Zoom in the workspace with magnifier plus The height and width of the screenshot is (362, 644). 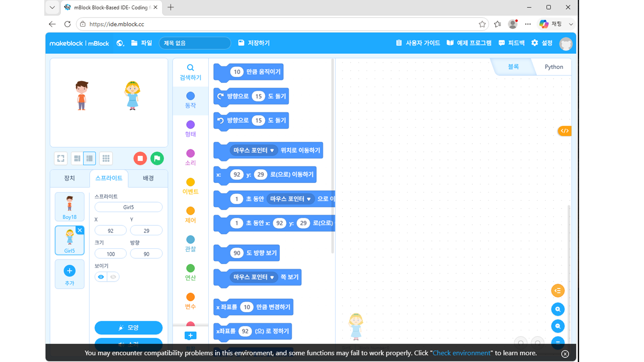(x=558, y=309)
